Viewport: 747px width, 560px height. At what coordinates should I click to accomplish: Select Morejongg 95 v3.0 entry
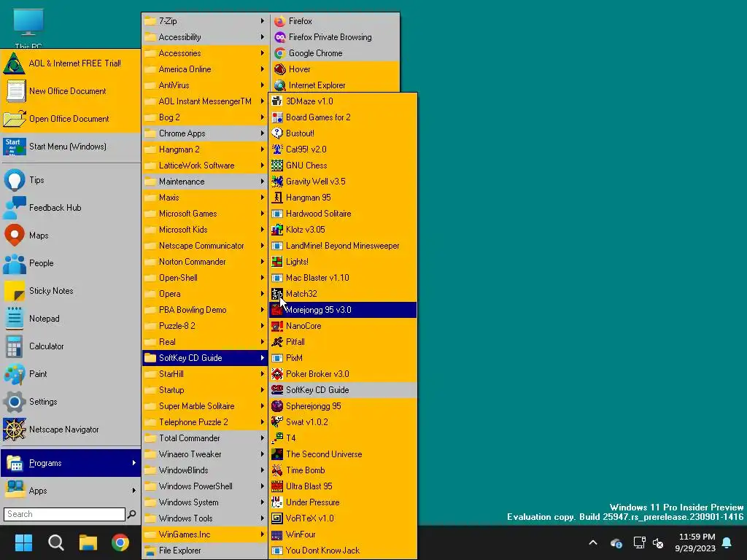coord(343,309)
